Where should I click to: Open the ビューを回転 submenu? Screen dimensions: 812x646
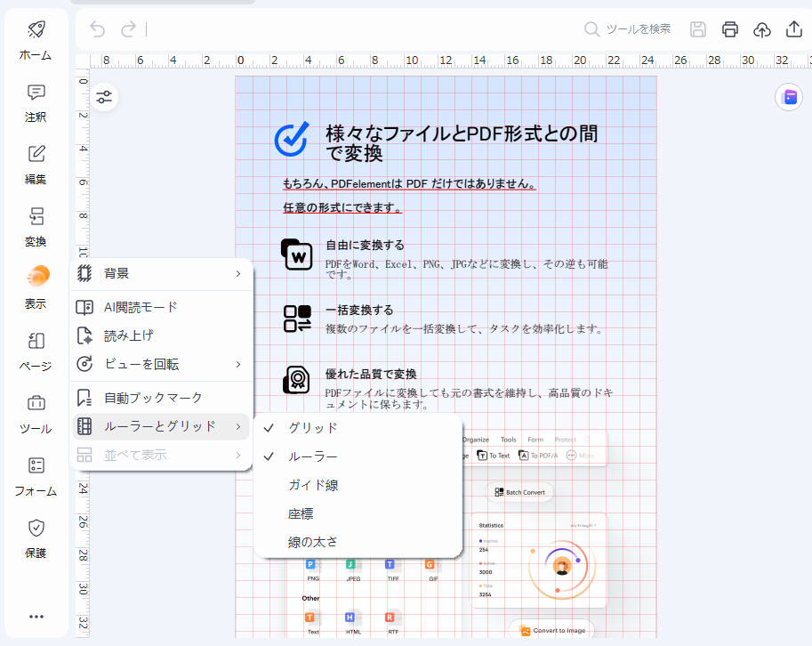coord(160,364)
